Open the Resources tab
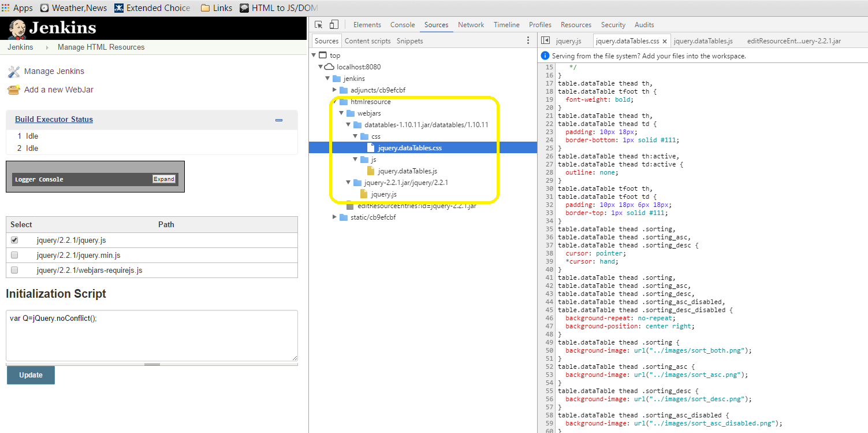The image size is (868, 433). pyautogui.click(x=576, y=25)
